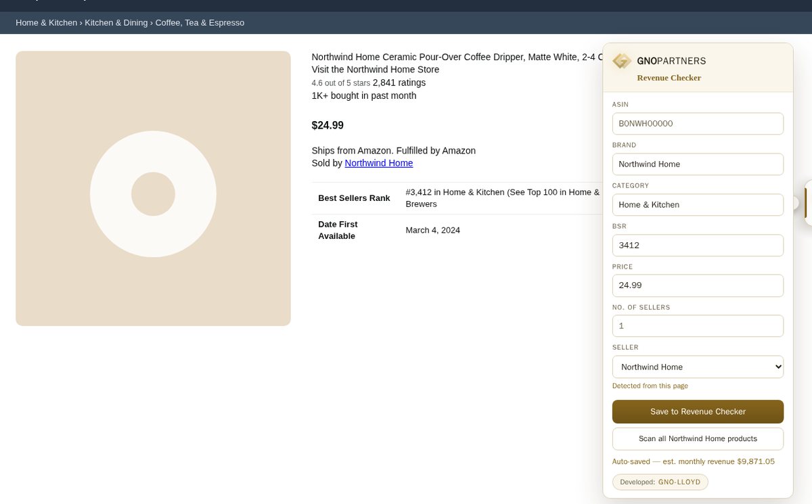
Task: Click the '4.6 out of 5 stars' text
Action: click(341, 83)
